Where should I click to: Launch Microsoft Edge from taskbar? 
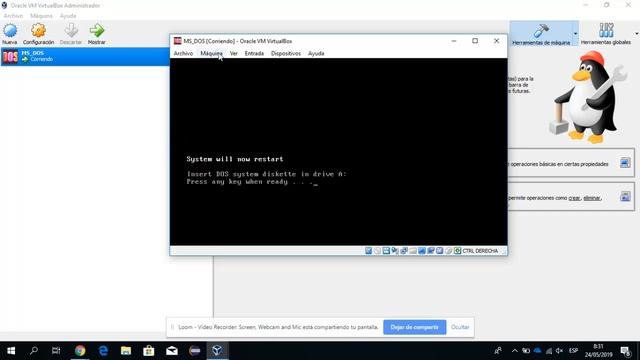click(x=103, y=351)
